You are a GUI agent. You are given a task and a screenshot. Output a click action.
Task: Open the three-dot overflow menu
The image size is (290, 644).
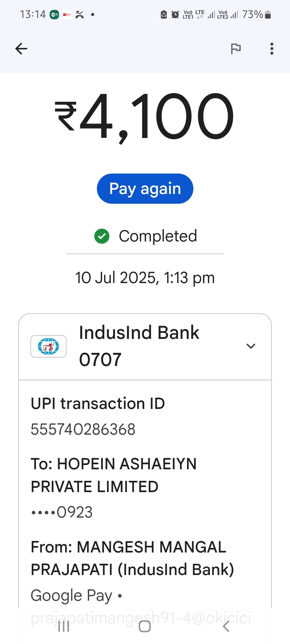click(272, 49)
